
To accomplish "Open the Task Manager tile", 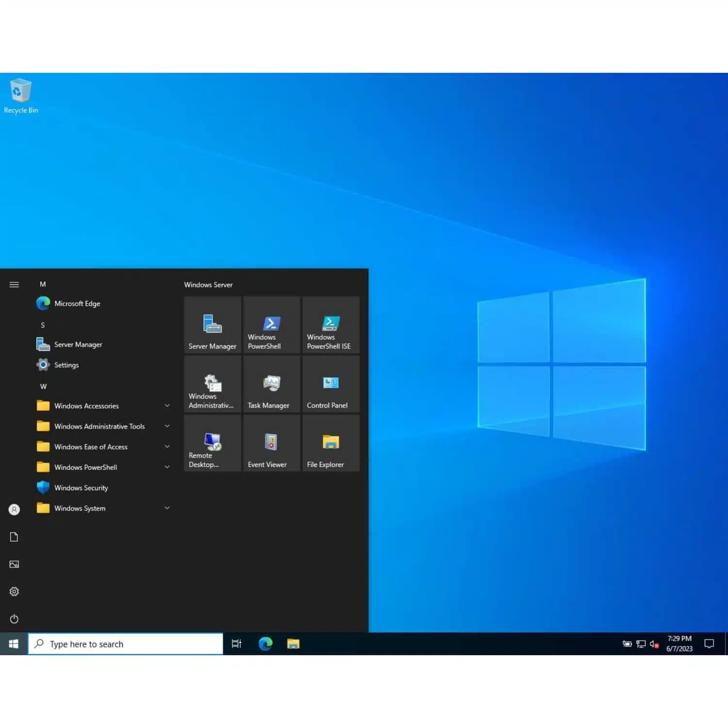I will pyautogui.click(x=272, y=384).
